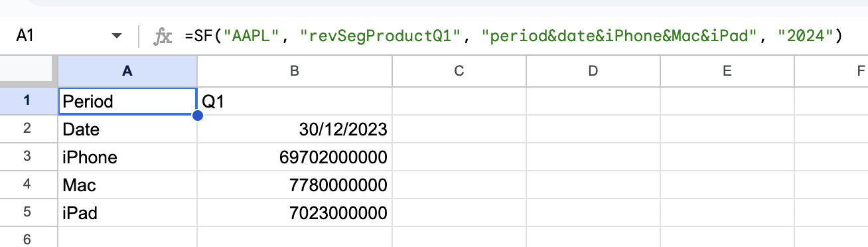The width and height of the screenshot is (868, 247).
Task: Select the Mac label cell
Action: click(x=127, y=185)
